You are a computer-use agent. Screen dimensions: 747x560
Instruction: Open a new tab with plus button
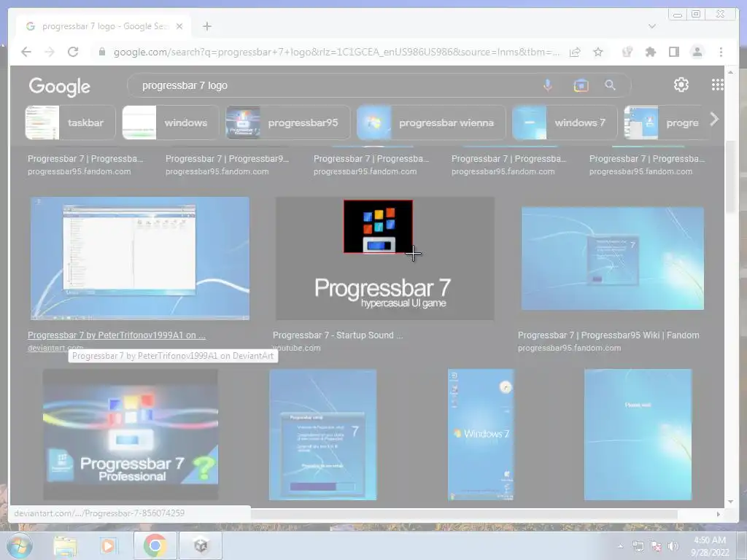[x=206, y=26]
